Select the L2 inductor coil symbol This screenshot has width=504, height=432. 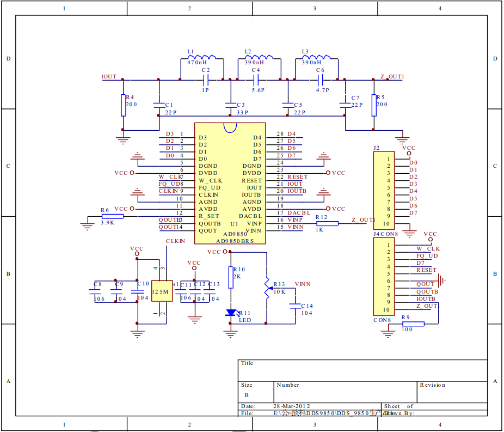259,57
